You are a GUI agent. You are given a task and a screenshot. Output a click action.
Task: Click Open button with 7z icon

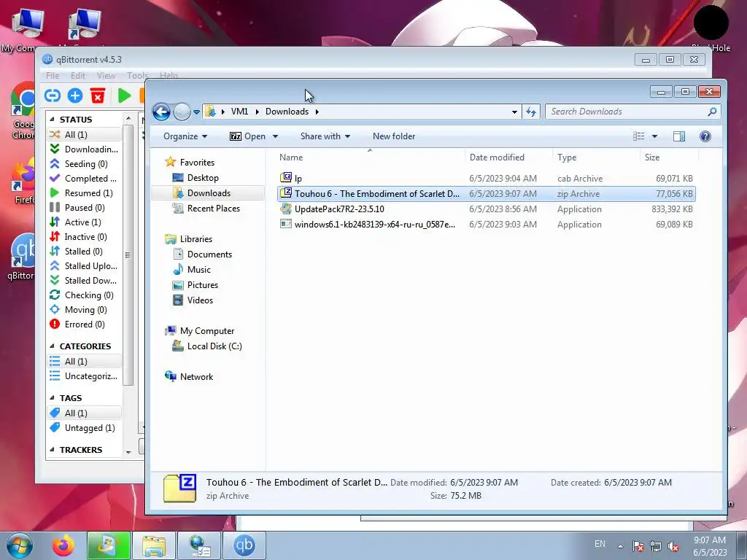point(248,136)
